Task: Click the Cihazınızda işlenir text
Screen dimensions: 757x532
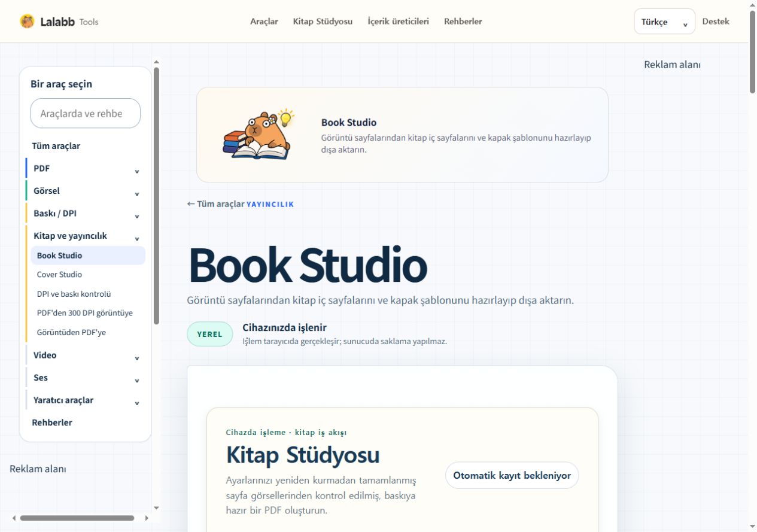Action: pyautogui.click(x=284, y=327)
